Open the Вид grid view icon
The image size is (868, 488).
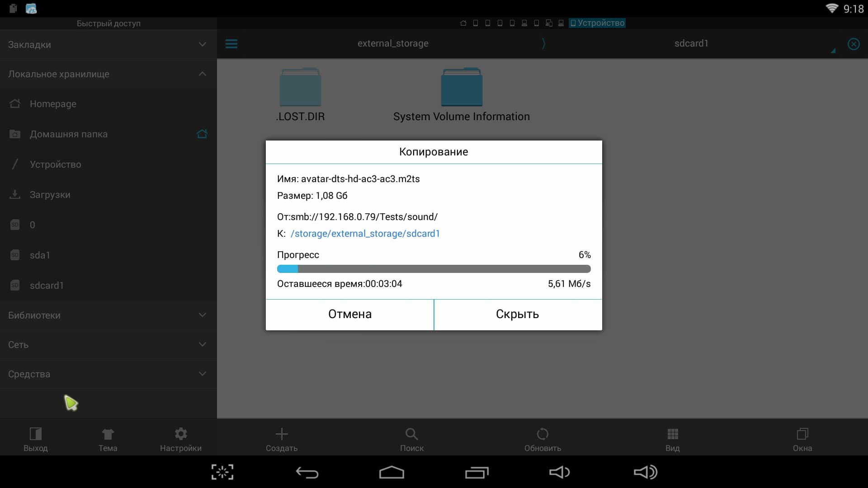click(x=672, y=434)
